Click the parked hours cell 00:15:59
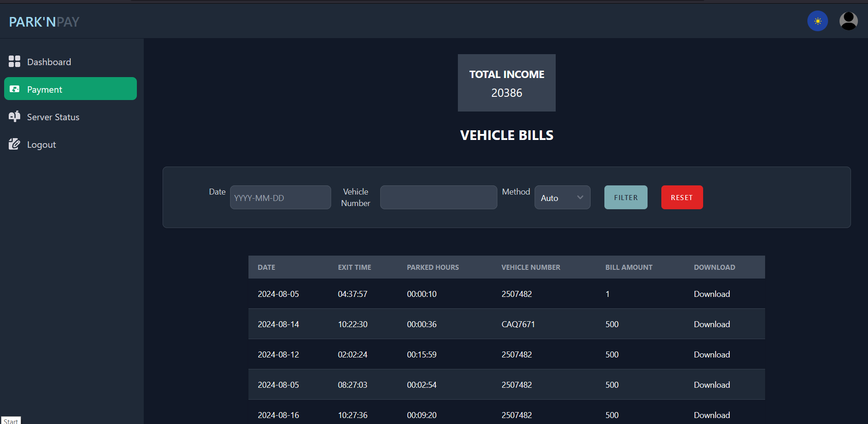This screenshot has height=424, width=868. click(422, 355)
